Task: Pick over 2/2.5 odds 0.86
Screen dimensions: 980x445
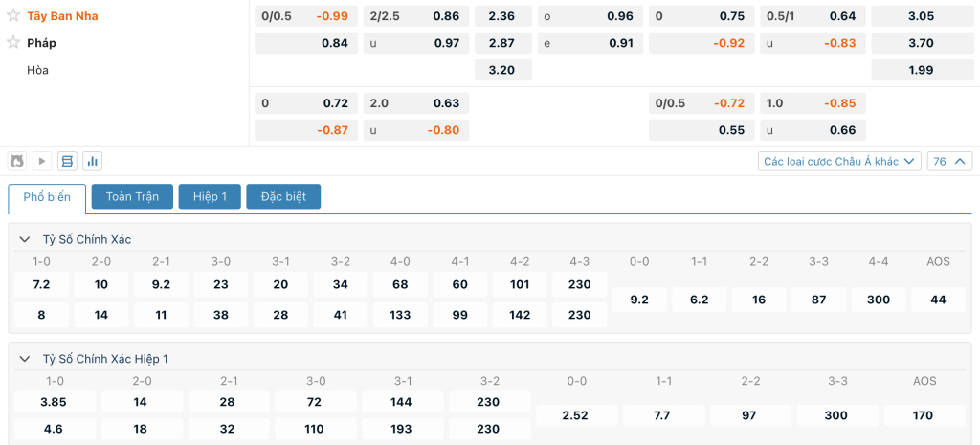Action: click(x=416, y=16)
